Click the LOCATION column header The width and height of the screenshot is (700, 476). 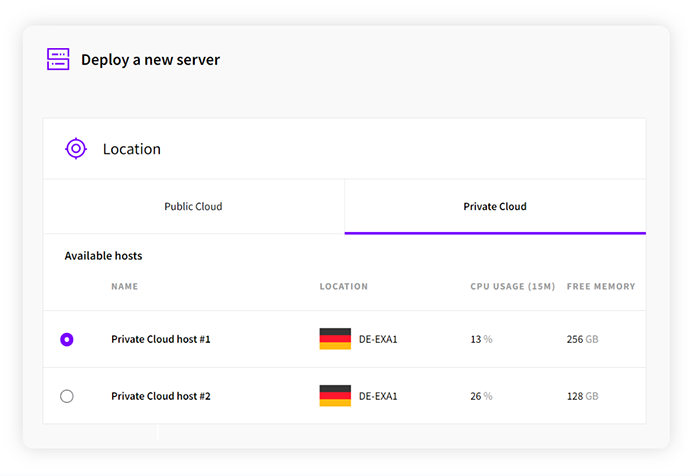(344, 286)
